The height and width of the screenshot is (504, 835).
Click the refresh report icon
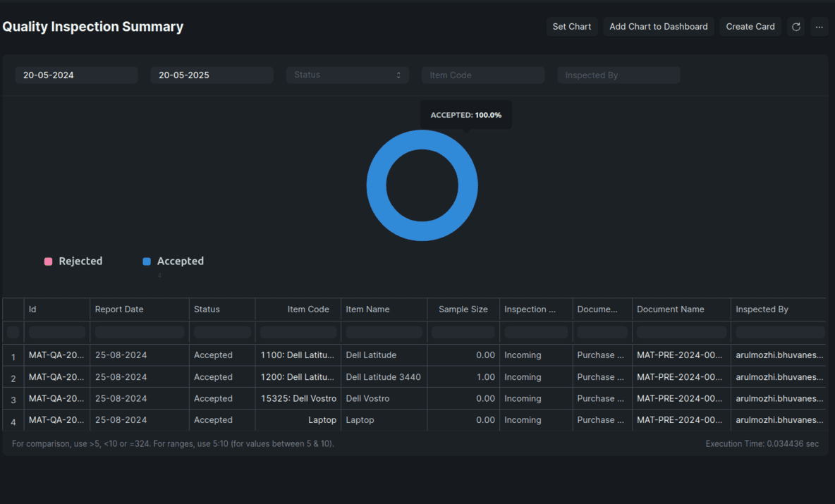(796, 27)
